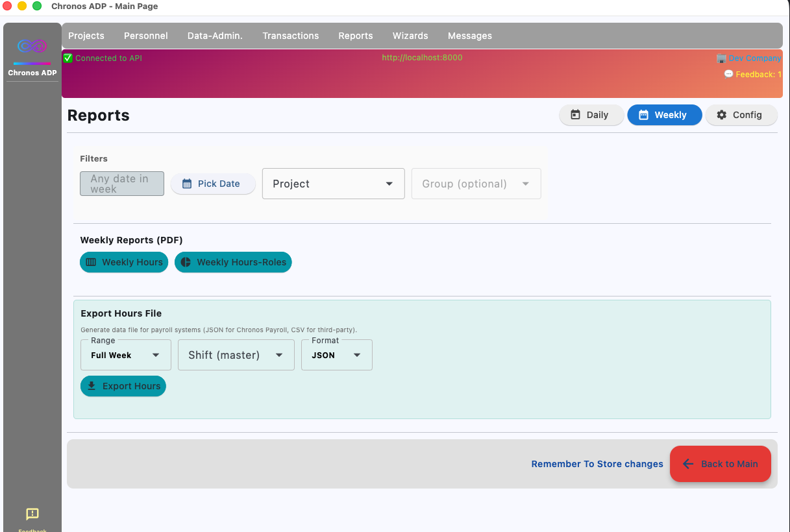790x532 pixels.
Task: Click the pie chart icon on Weekly Hours-Roles
Action: [x=186, y=262]
